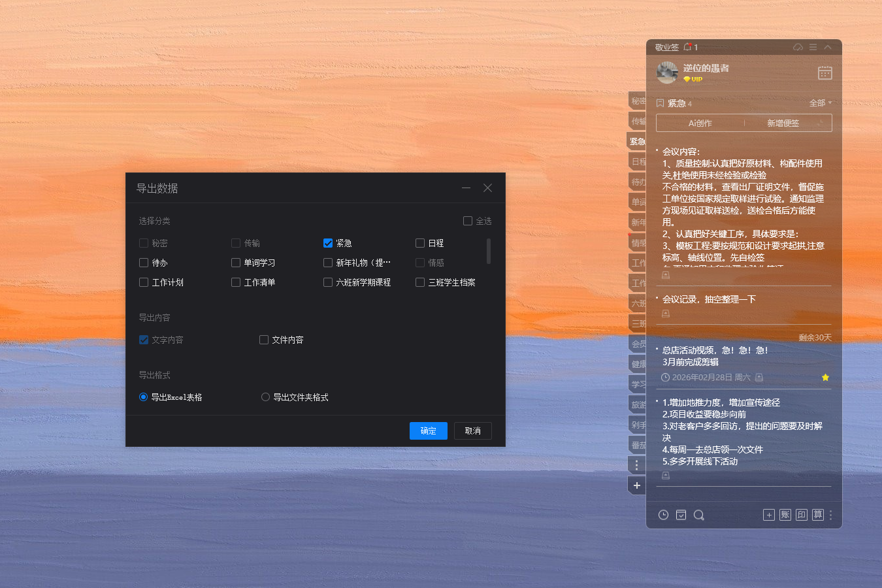The width and height of the screenshot is (882, 588).
Task: Open the to-do calendar check icon
Action: 681,515
